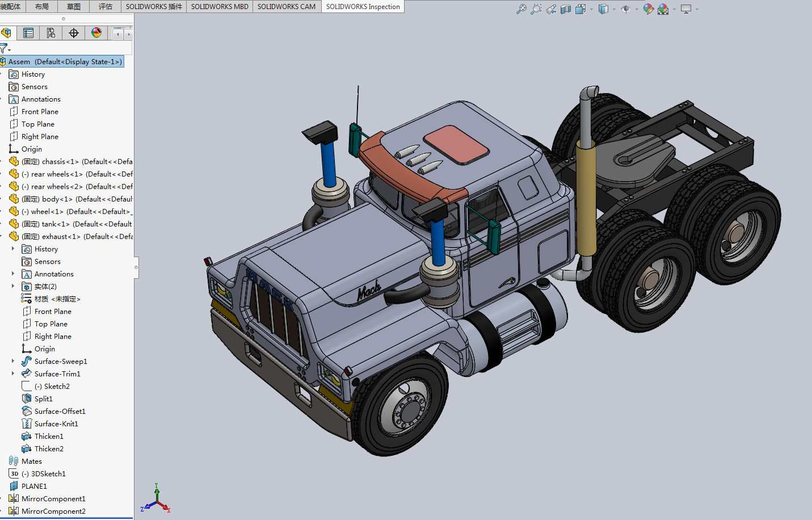The height and width of the screenshot is (520, 812).
Task: Open the Hide/Show Items eye dropdown
Action: pos(637,9)
